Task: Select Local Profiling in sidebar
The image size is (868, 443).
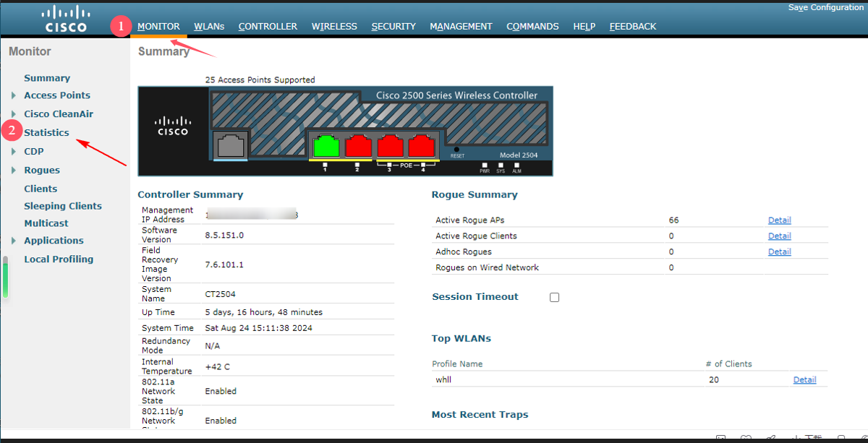Action: point(59,259)
